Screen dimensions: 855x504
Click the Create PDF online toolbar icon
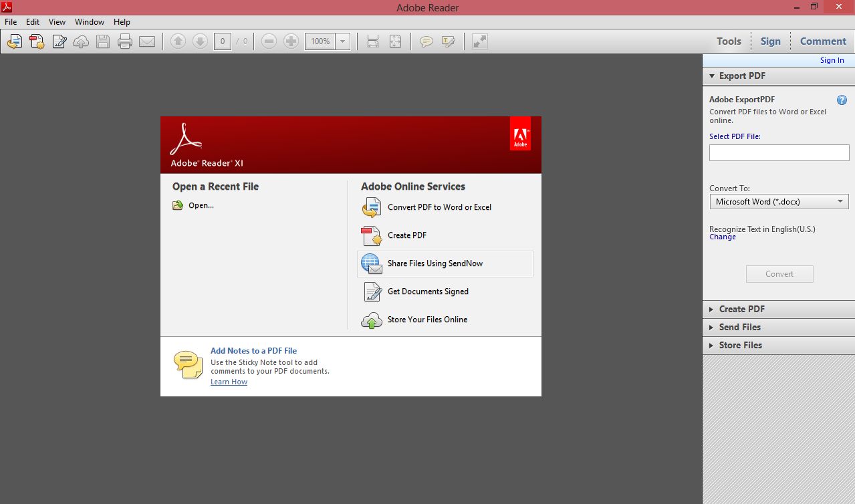37,41
